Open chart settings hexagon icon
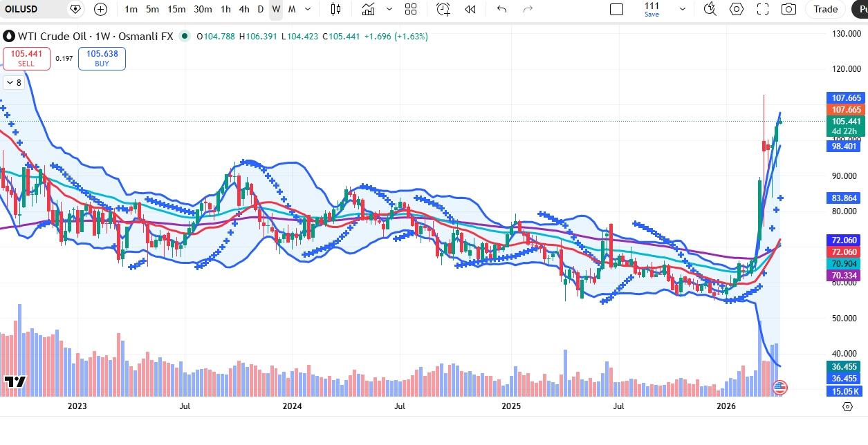The height and width of the screenshot is (445, 868). click(737, 9)
